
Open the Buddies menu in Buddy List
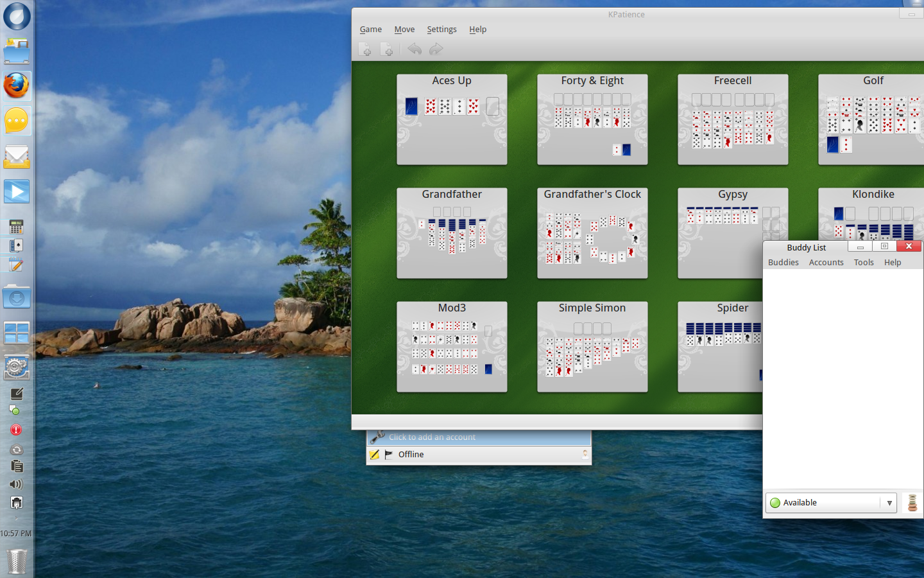(x=783, y=263)
